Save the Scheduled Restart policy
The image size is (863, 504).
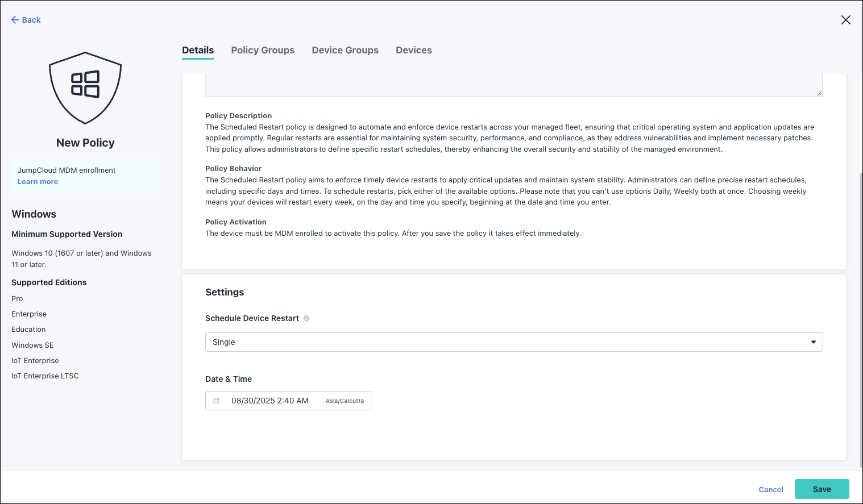coord(821,489)
